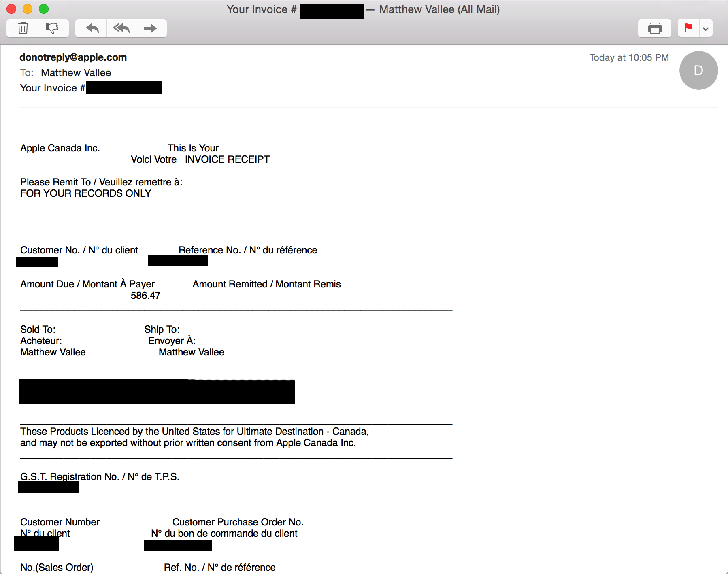
Task: Click 'Customer Purchase Order No.' label
Action: (x=238, y=522)
